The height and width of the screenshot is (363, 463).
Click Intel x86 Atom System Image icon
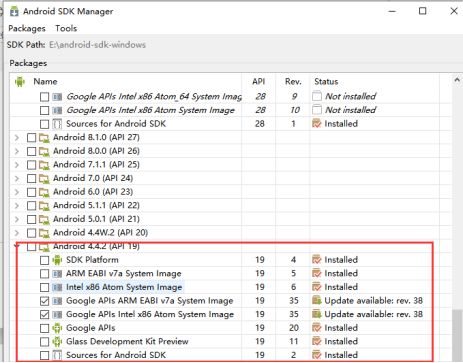57,287
